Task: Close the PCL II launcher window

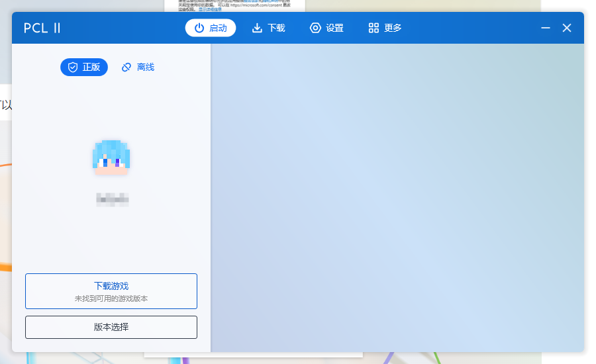Action: pyautogui.click(x=567, y=28)
